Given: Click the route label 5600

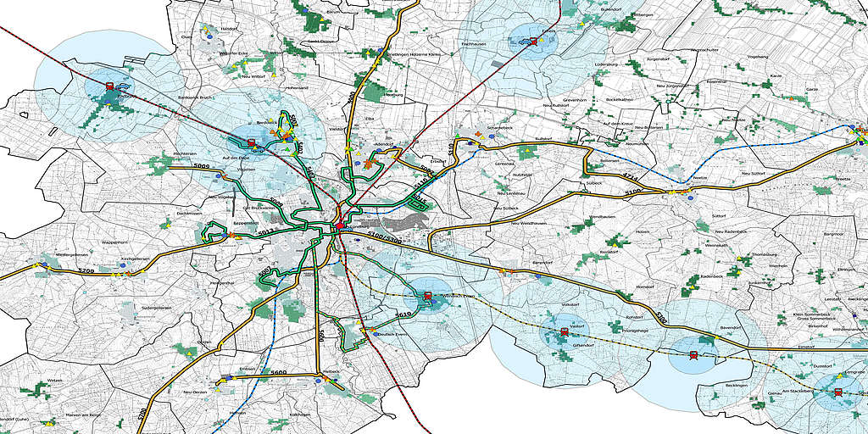Looking at the screenshot, I should (x=279, y=373).
